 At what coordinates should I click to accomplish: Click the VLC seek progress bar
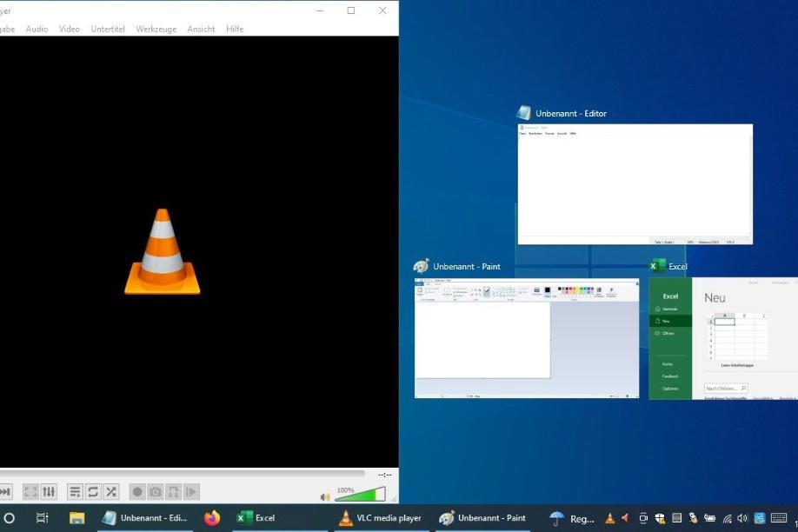click(x=183, y=474)
